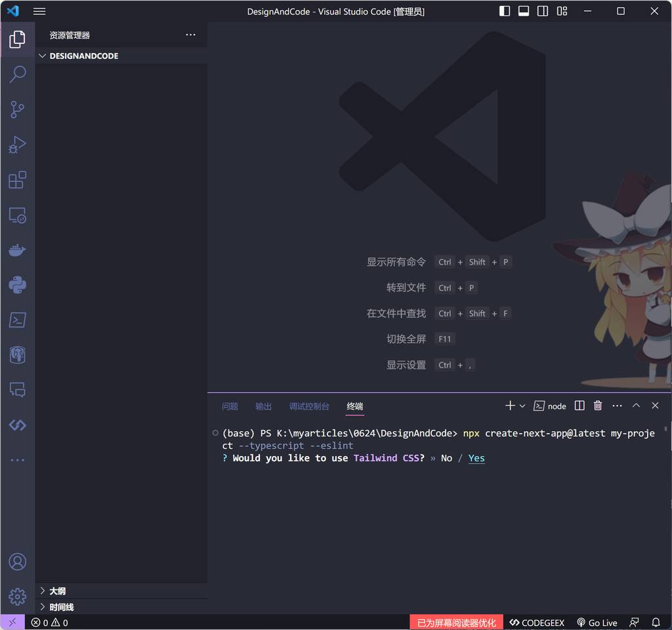Open the Extensions view
The image size is (672, 630).
(x=18, y=180)
